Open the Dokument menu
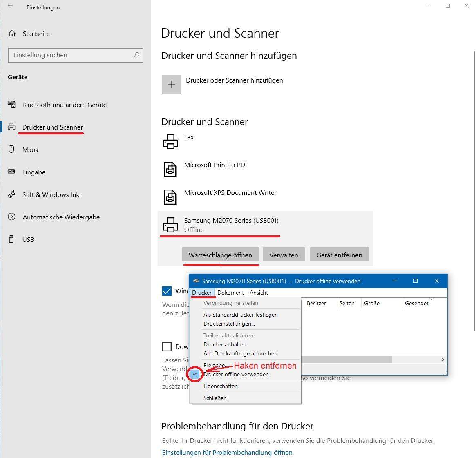476x458 pixels. tap(230, 293)
